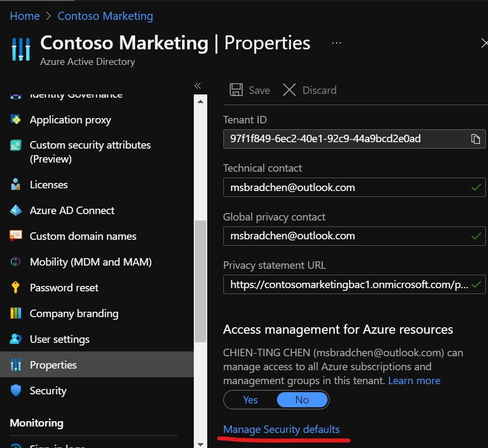
Task: Collapse the sidebar with double chevron
Action: pyautogui.click(x=198, y=86)
